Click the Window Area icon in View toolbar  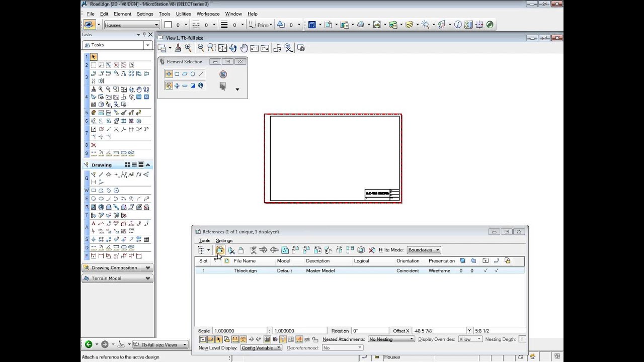pos(211,48)
